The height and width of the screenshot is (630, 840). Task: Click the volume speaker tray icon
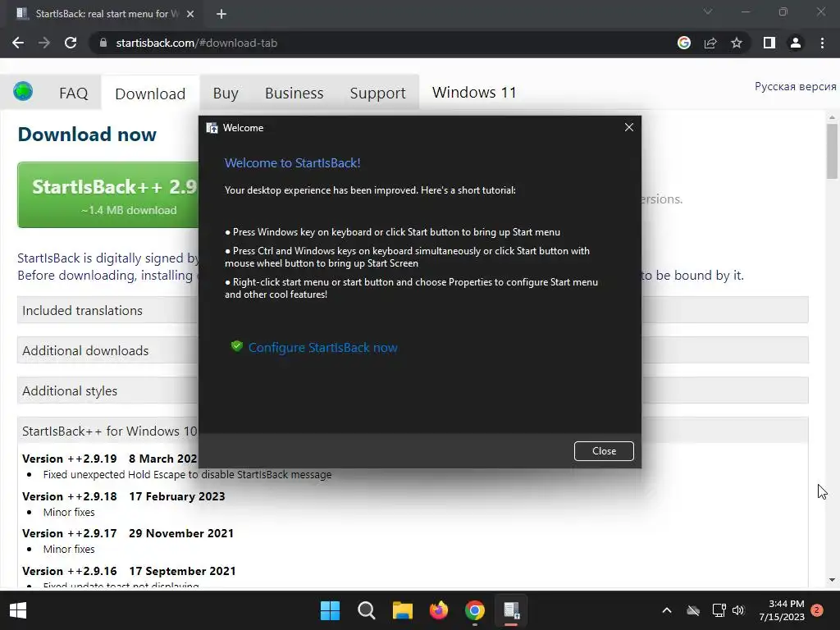(738, 610)
